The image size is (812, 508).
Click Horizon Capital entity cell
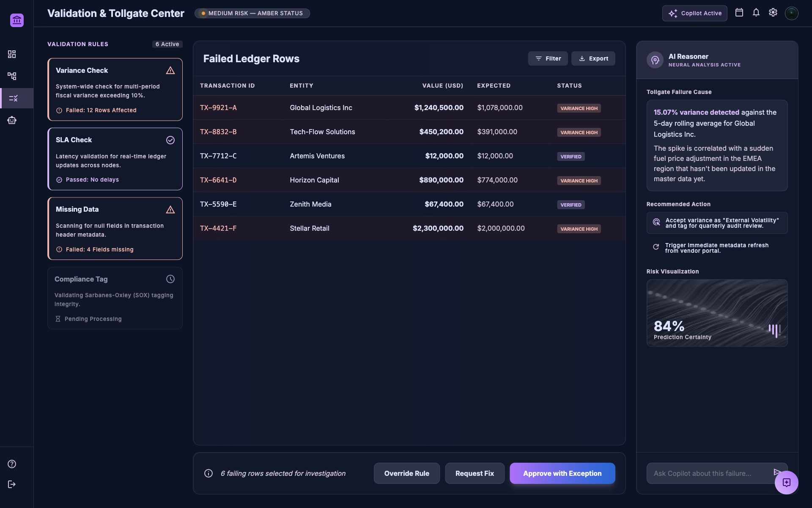click(314, 180)
